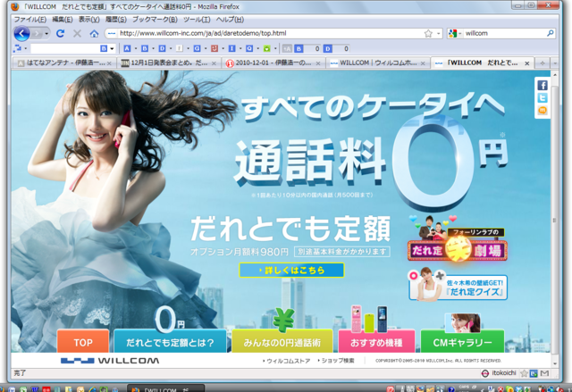Viewport: 572px width, 392px height.
Task: Click the page vertical scrollbar
Action: (554, 219)
